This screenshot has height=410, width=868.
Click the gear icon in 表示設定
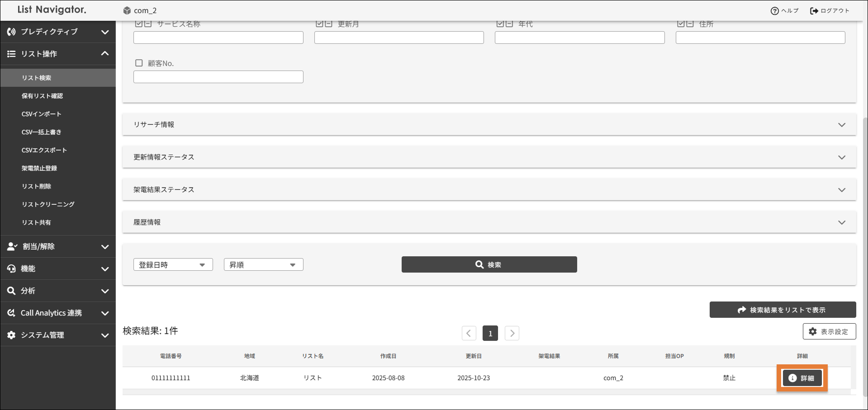pos(813,331)
